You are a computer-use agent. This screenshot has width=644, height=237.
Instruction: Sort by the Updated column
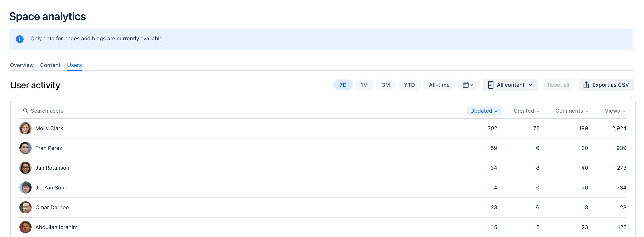click(484, 111)
